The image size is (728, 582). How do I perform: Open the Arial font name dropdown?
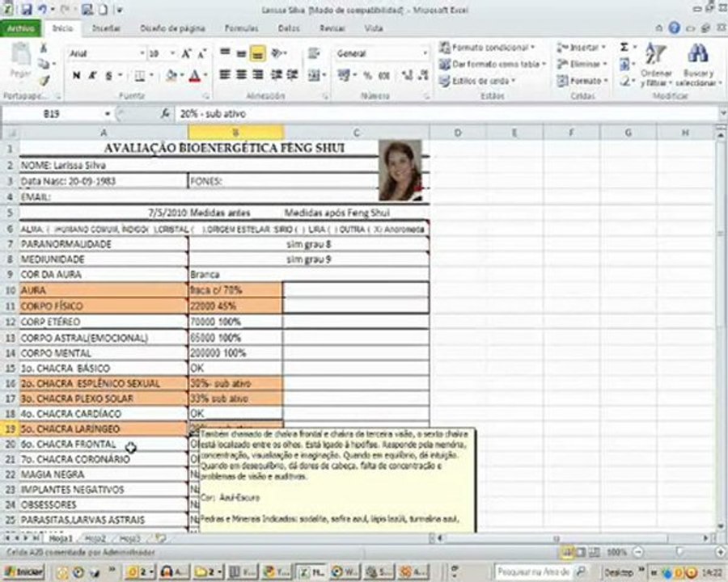pos(142,53)
